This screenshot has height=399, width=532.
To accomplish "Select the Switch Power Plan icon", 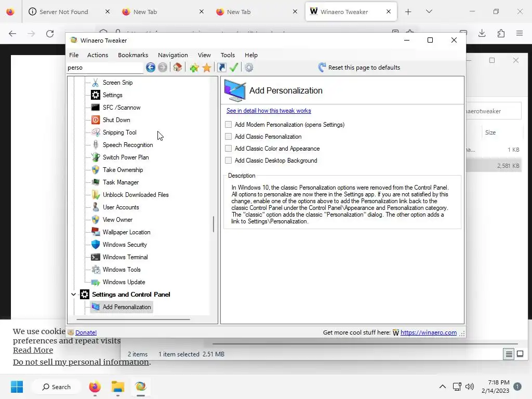I will [96, 157].
